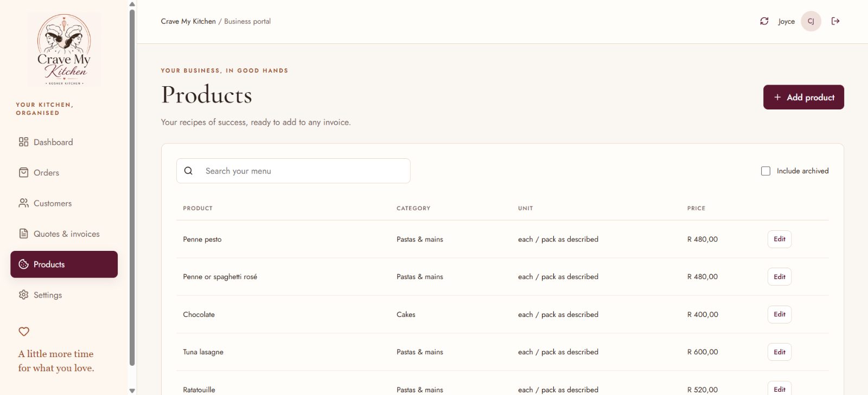Viewport: 868px width, 395px height.
Task: Click the Penne or spaghetti rosé name
Action: (x=220, y=277)
